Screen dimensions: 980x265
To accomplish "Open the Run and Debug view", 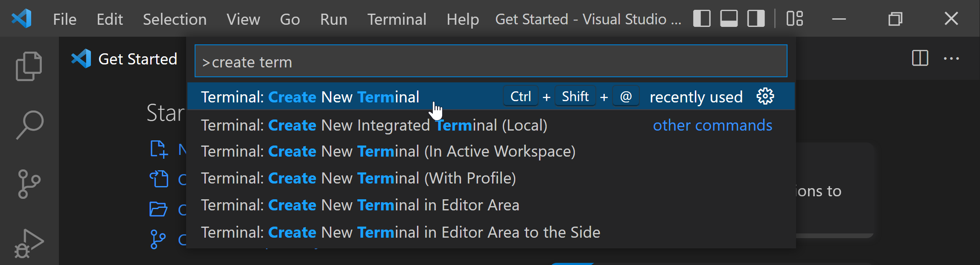I will pyautogui.click(x=29, y=243).
